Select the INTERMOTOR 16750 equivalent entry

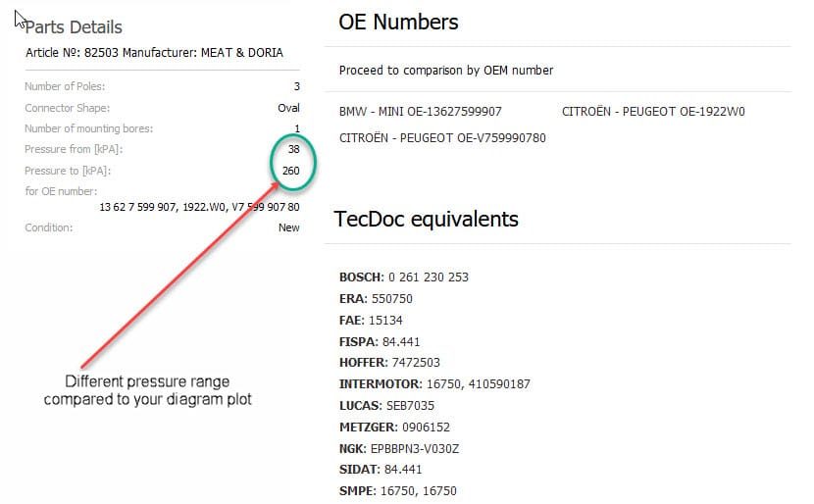[x=434, y=384]
